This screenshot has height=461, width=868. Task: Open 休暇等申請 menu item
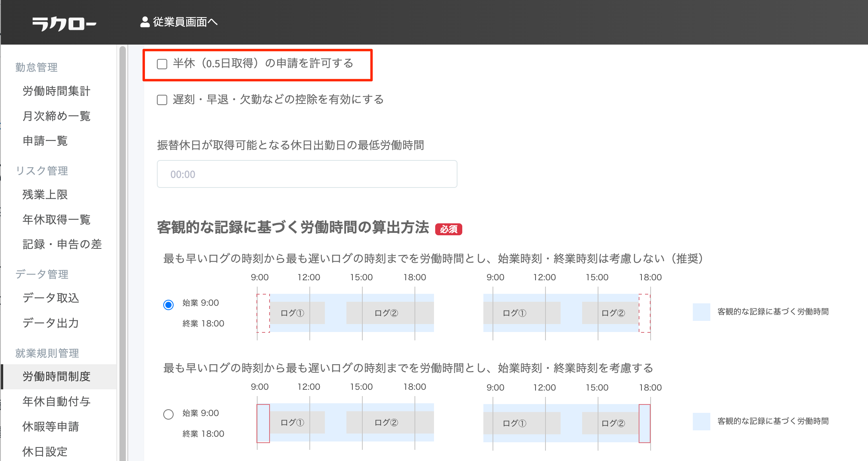(51, 426)
